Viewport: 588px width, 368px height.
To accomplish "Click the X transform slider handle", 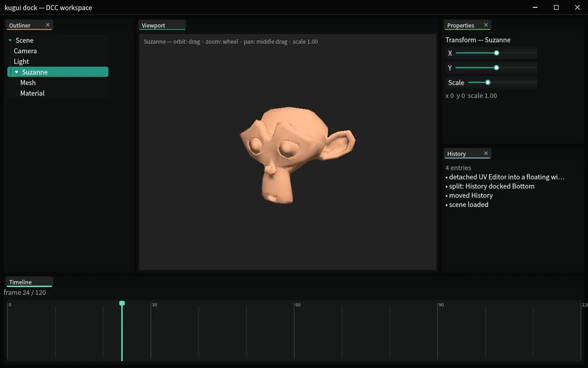I will coord(497,53).
